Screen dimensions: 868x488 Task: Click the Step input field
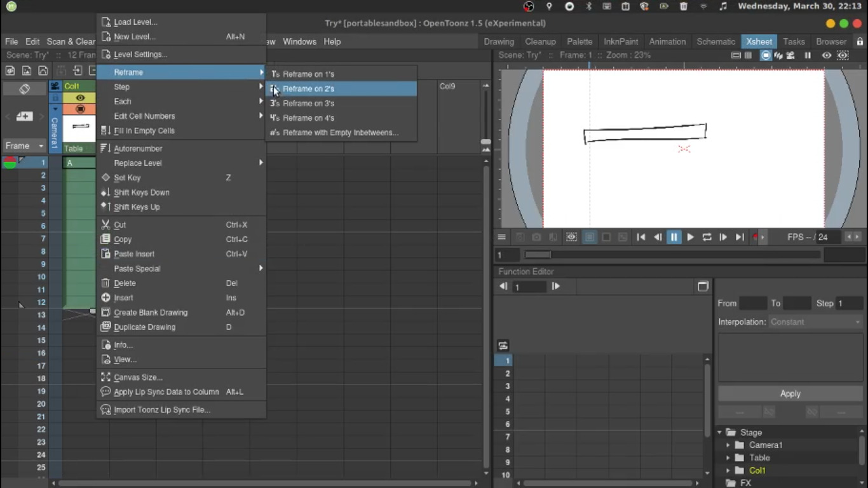(x=848, y=303)
